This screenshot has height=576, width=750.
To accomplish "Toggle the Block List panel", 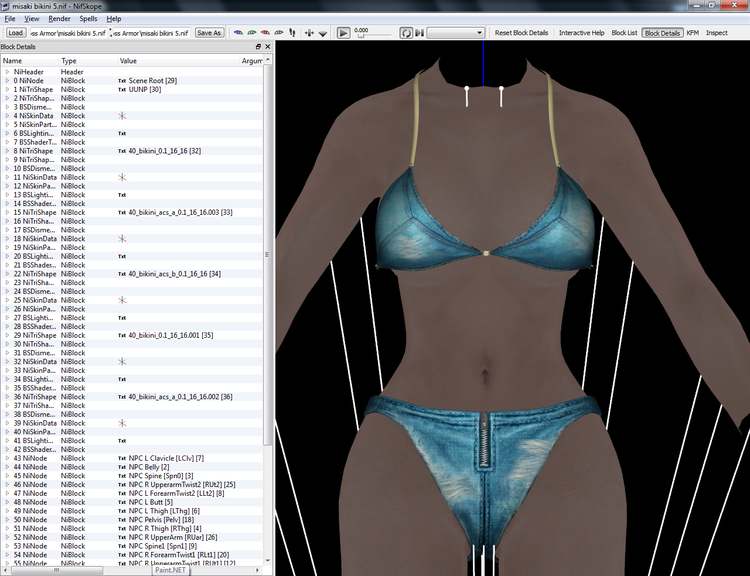I will tap(624, 33).
